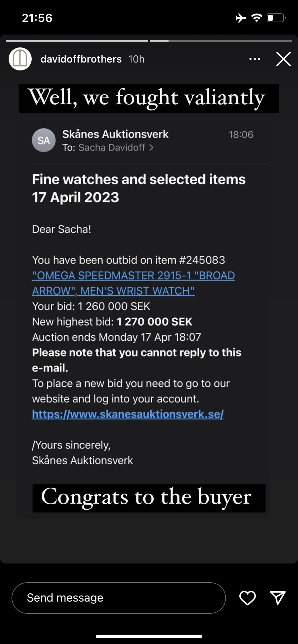The image size is (298, 644).
Task: Tap the Wi-Fi status icon
Action: click(x=257, y=18)
